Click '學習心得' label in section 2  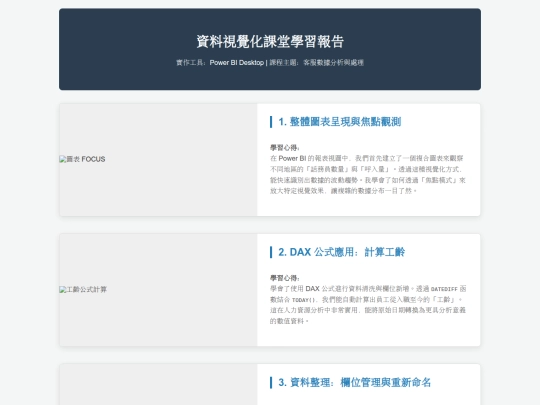coord(285,278)
